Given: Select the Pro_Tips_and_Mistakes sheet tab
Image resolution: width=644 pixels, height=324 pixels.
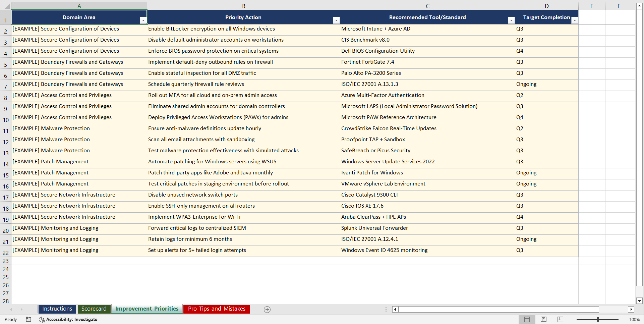Looking at the screenshot, I should [217, 309].
